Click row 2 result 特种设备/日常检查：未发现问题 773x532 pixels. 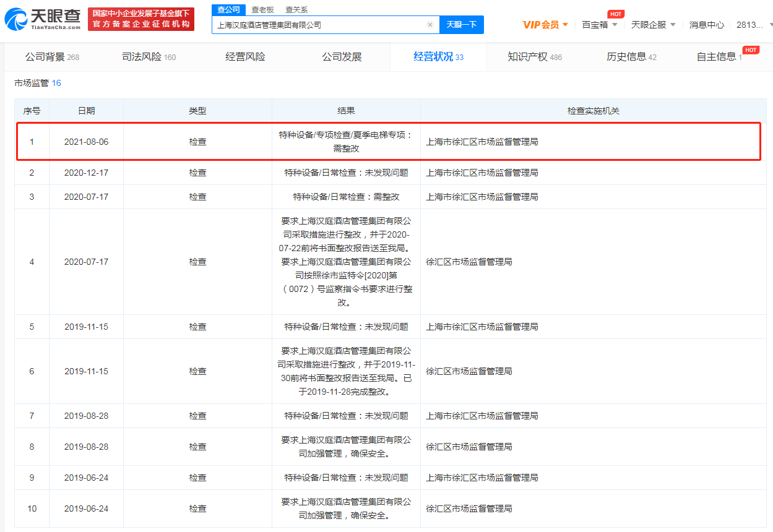click(x=346, y=173)
